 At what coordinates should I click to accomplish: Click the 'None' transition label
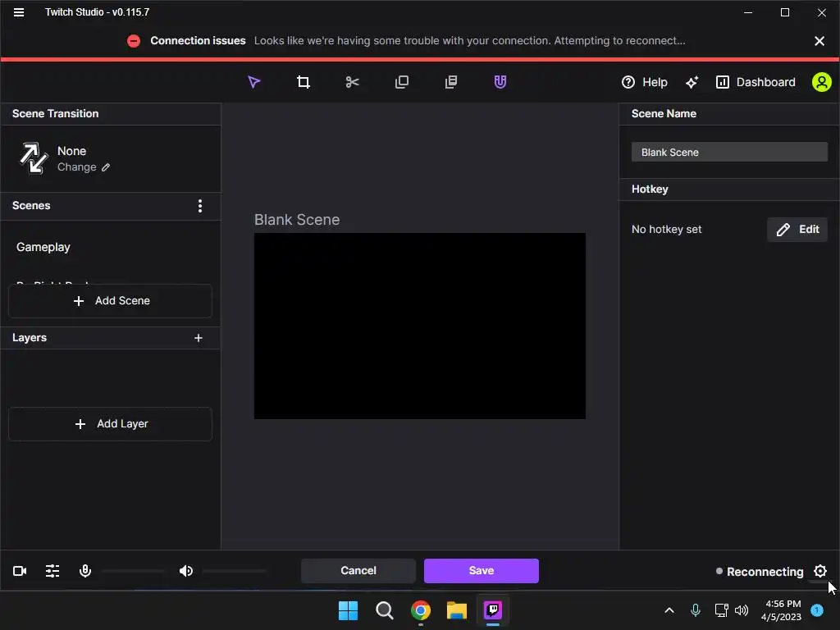(x=72, y=151)
